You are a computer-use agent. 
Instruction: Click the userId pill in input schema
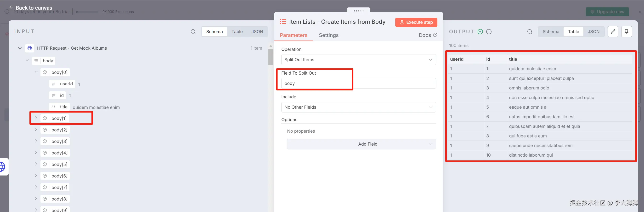[62, 84]
